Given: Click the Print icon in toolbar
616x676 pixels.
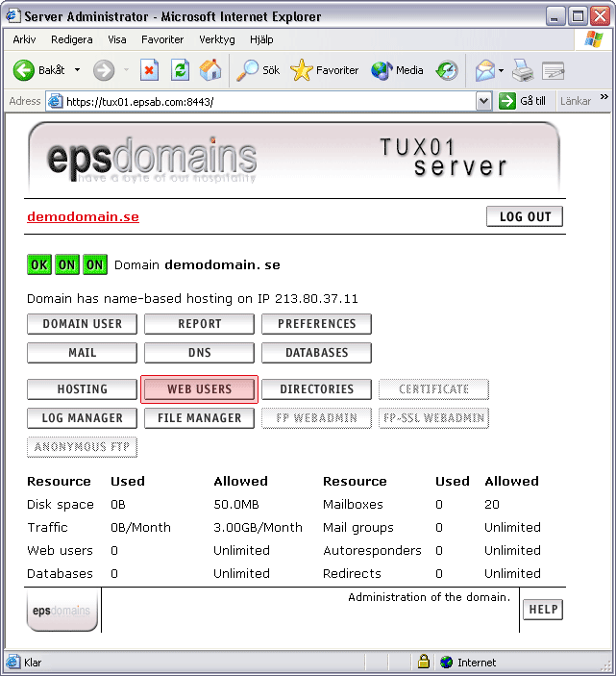Looking at the screenshot, I should 522,70.
